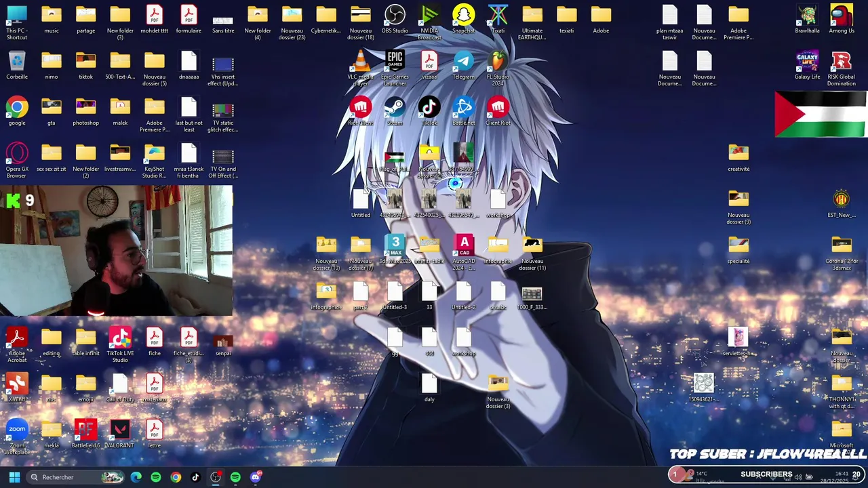The image size is (868, 488).
Task: Open the Txiati desktop shortcut
Action: [x=498, y=19]
